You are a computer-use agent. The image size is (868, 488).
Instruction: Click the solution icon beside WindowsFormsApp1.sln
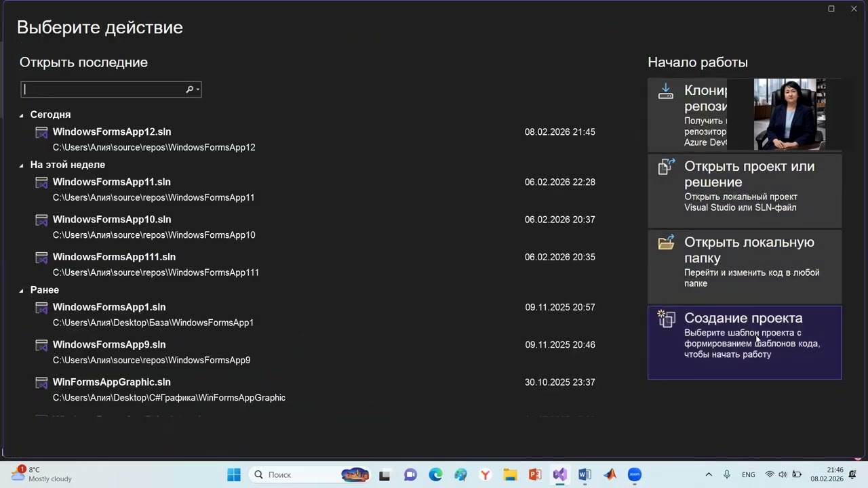click(41, 308)
